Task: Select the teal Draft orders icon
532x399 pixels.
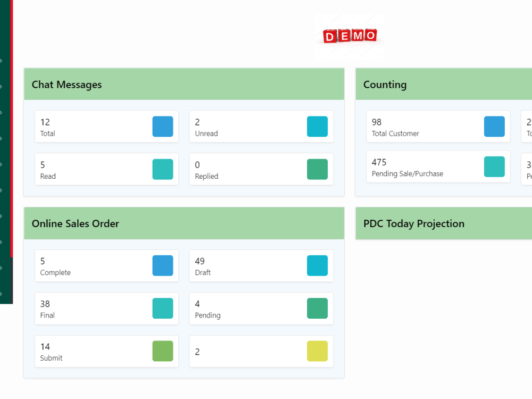Action: click(x=317, y=266)
